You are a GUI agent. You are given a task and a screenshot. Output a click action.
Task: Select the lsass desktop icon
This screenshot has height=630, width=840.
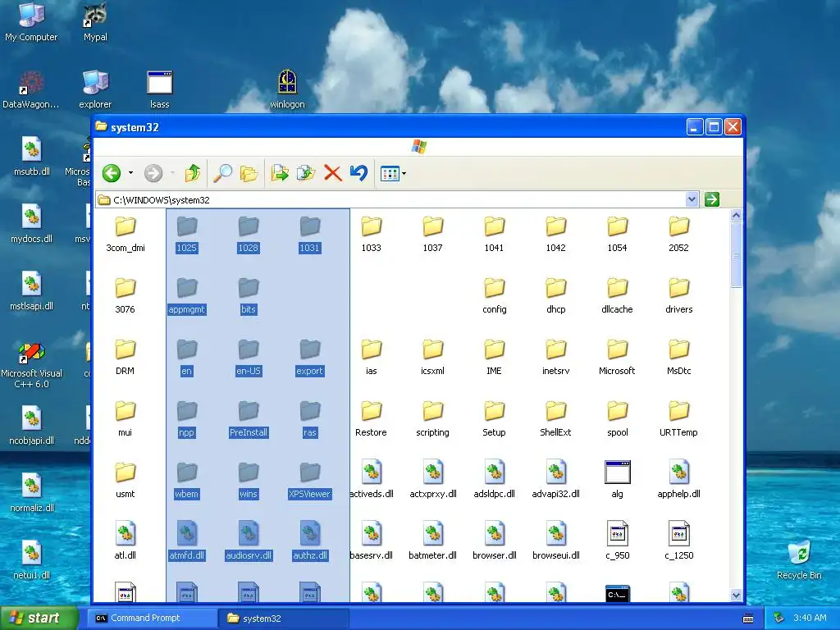160,90
